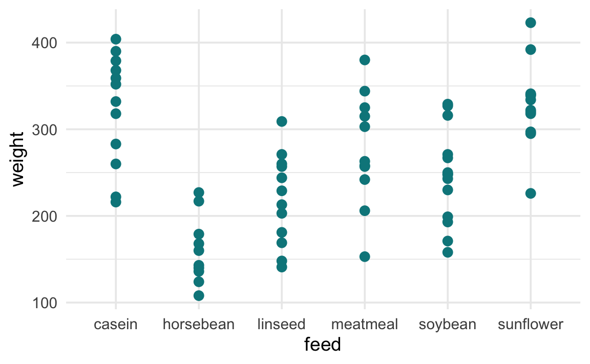Select the "horsebean" x-axis label
This screenshot has width=590, height=364.
tap(199, 325)
